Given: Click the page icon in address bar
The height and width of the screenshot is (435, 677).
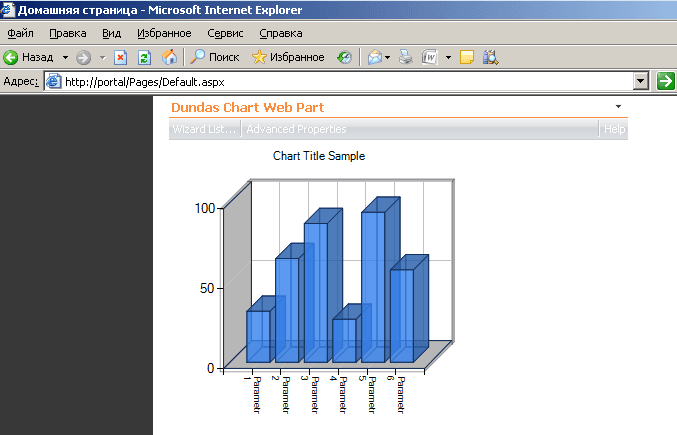Looking at the screenshot, I should coord(54,81).
